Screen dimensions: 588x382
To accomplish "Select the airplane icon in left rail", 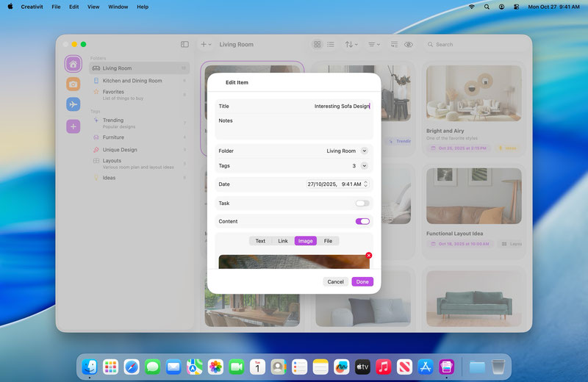I will 73,105.
